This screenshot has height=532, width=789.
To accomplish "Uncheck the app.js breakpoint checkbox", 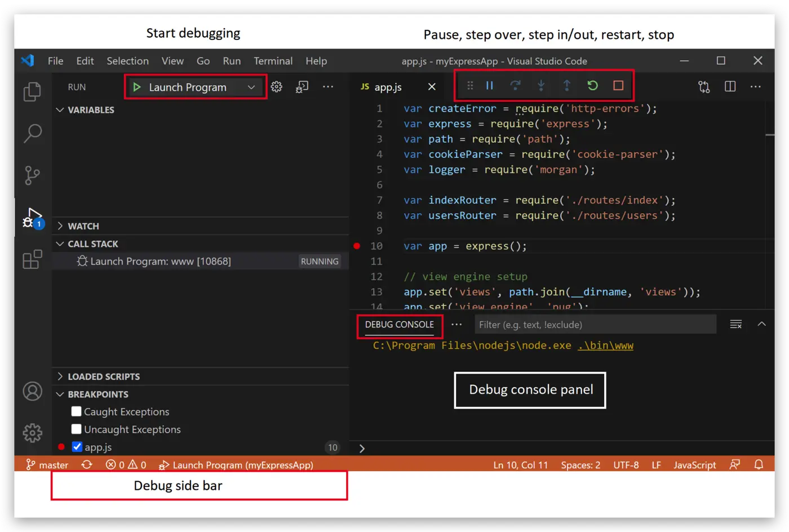I will pos(77,447).
